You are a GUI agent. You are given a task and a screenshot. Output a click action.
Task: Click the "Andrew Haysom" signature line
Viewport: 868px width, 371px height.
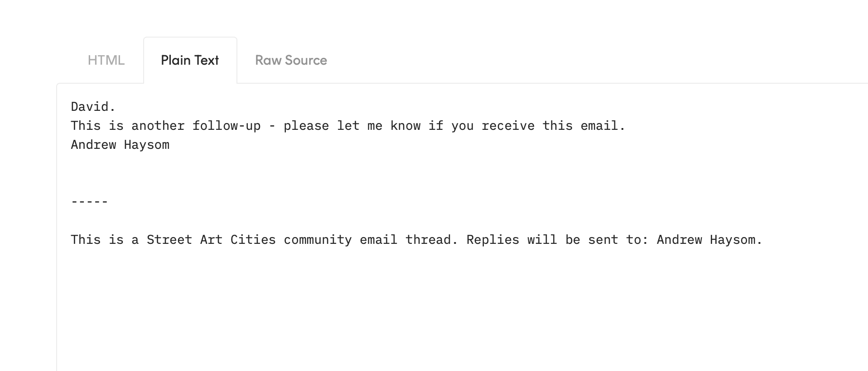(120, 145)
